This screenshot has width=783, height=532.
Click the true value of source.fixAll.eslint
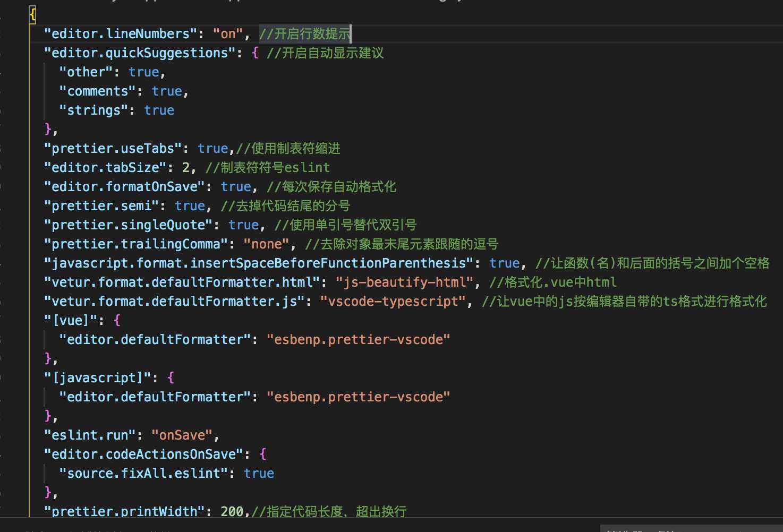259,474
